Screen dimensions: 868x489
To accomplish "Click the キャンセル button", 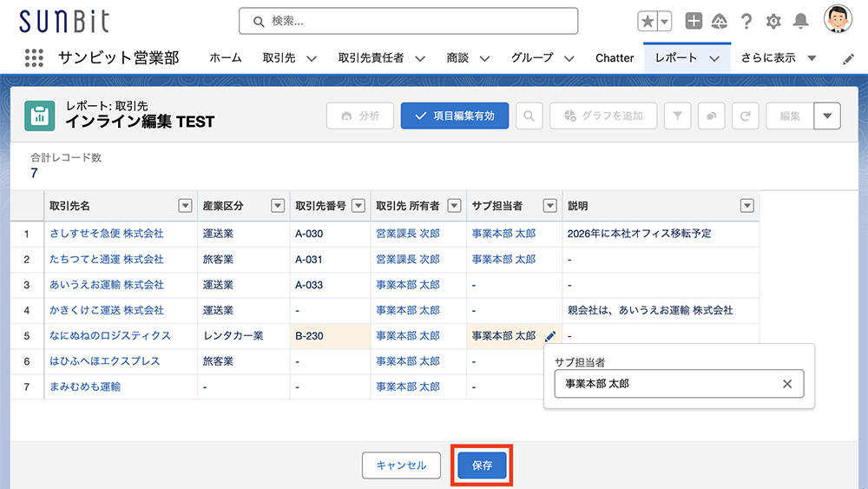I will pyautogui.click(x=401, y=466).
